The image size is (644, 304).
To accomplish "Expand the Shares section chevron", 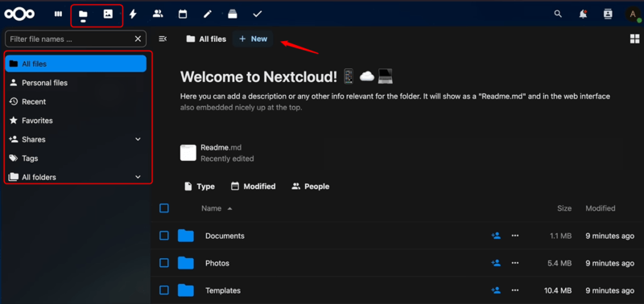I will (x=138, y=139).
